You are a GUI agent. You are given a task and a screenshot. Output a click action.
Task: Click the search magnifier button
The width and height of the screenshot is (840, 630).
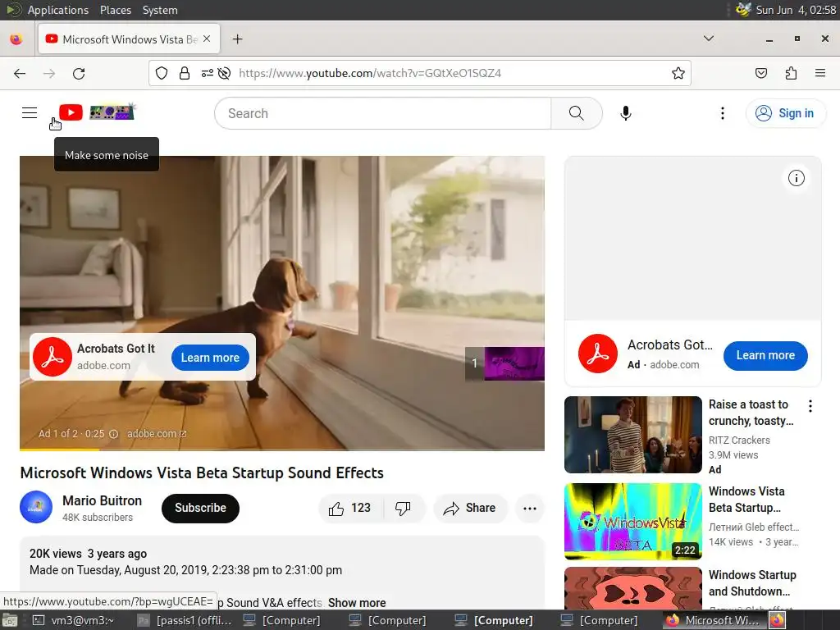click(577, 113)
